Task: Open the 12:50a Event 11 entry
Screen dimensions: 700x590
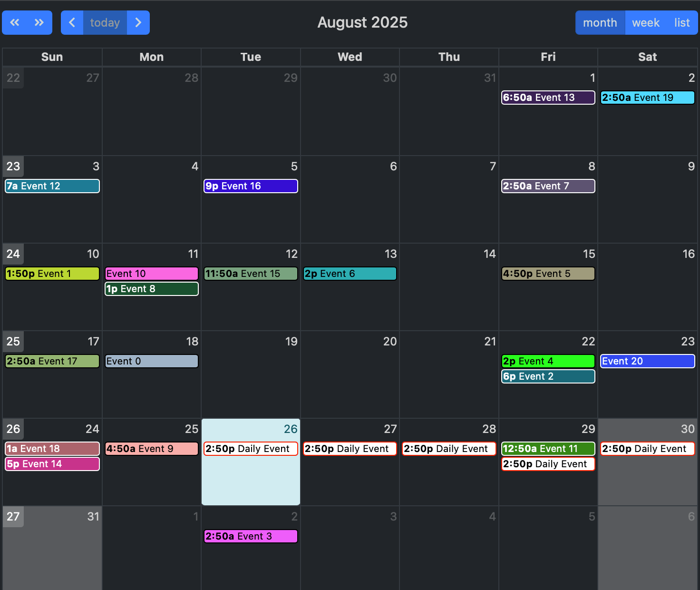Action: (x=548, y=449)
